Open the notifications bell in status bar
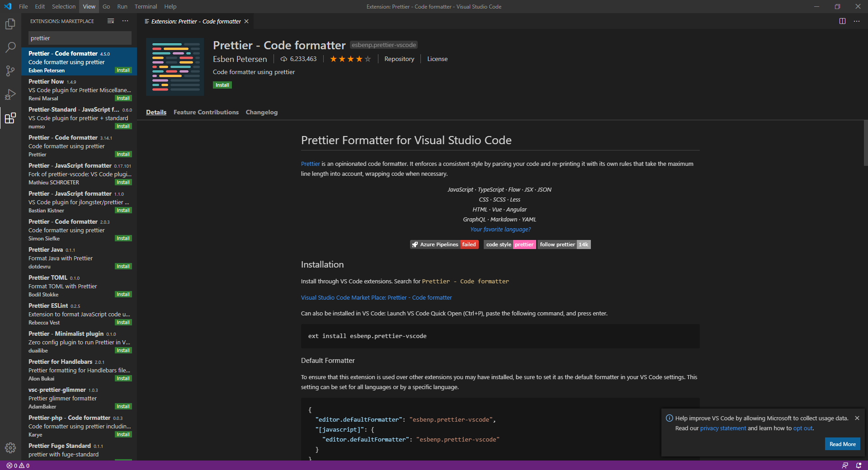The image size is (868, 470). tap(859, 465)
